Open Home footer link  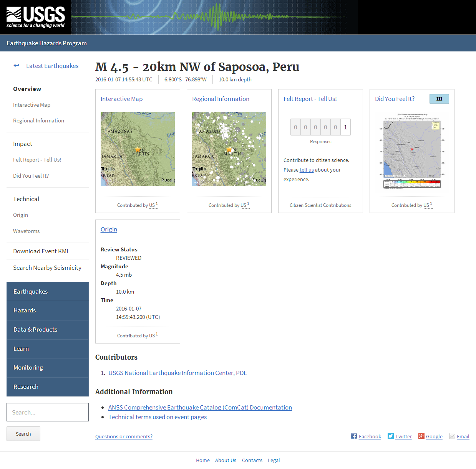tap(203, 460)
